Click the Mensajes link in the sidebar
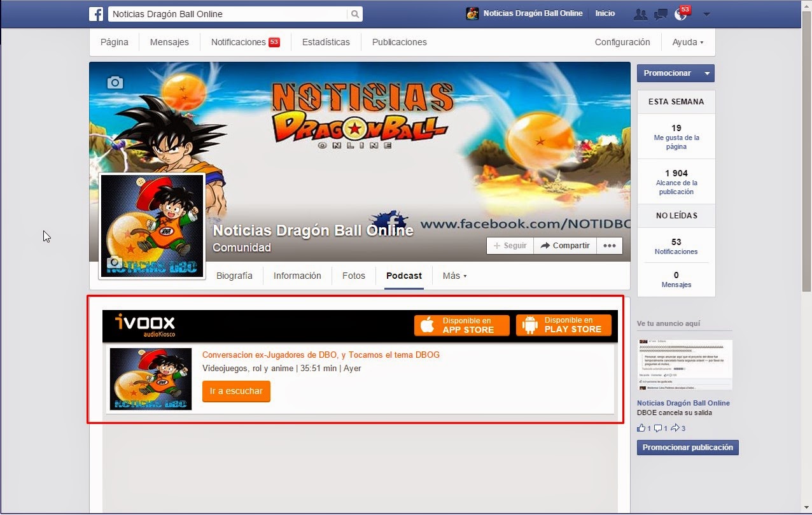This screenshot has height=515, width=812. pos(676,285)
